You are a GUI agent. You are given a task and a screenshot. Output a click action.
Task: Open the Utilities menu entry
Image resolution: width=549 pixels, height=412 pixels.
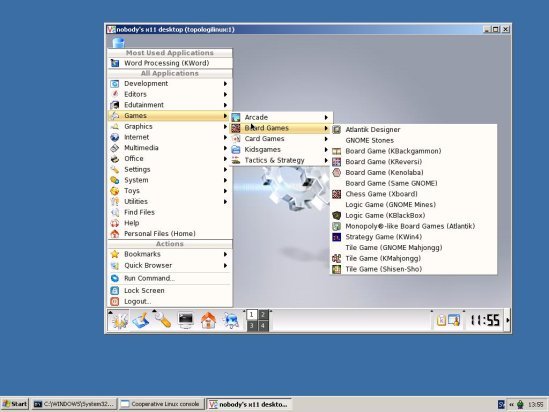pos(170,202)
